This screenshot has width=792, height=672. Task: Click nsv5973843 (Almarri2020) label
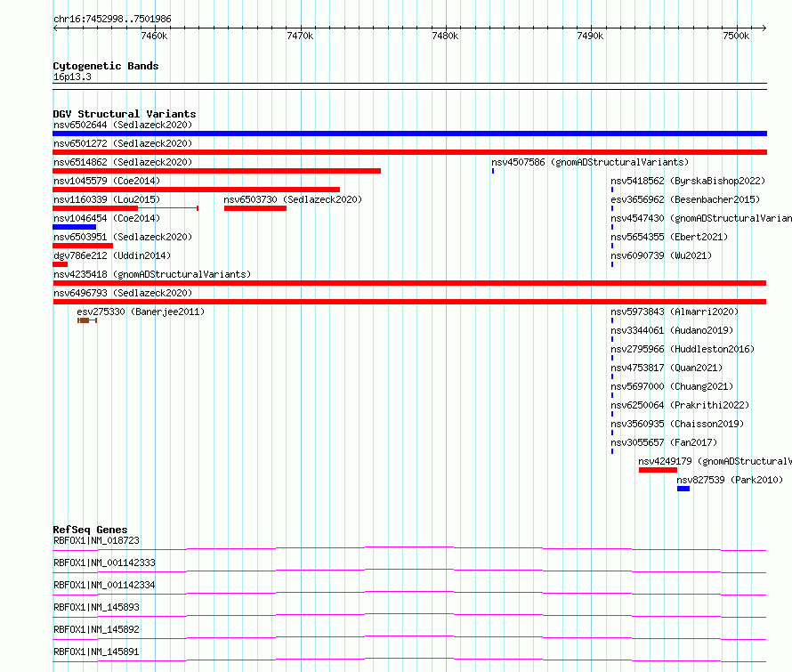[x=675, y=312]
